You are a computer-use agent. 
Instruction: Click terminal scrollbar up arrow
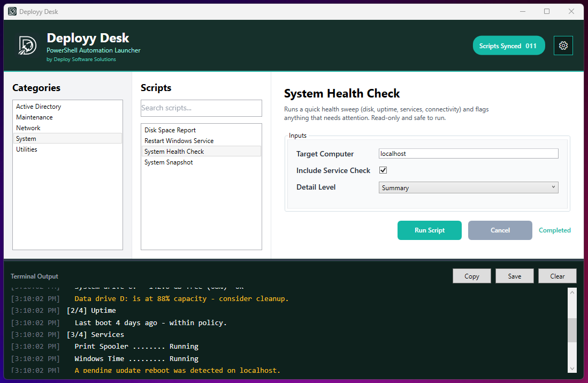[x=572, y=292]
